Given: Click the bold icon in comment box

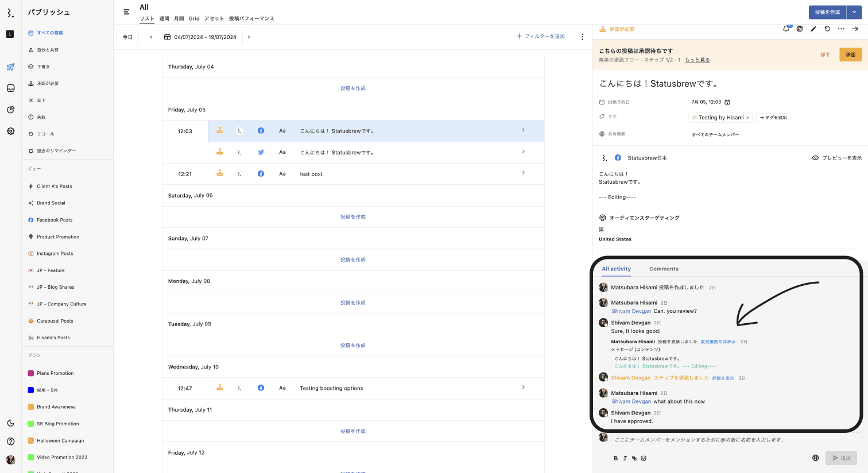Looking at the screenshot, I should click(616, 458).
